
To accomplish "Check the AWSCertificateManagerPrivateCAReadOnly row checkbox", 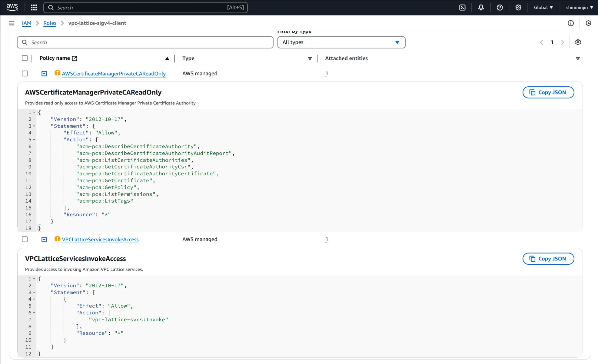I will point(25,74).
